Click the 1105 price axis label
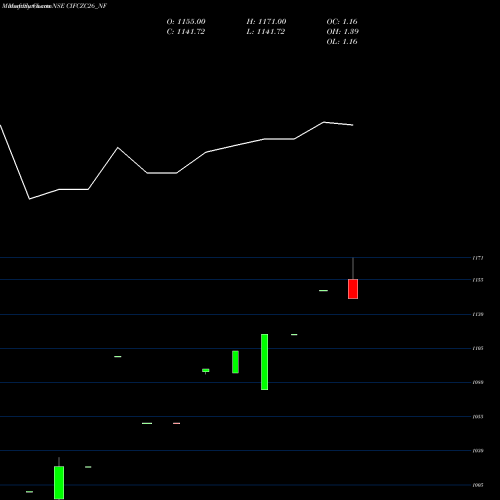Viewport: 500px width, 500px height. [x=478, y=348]
